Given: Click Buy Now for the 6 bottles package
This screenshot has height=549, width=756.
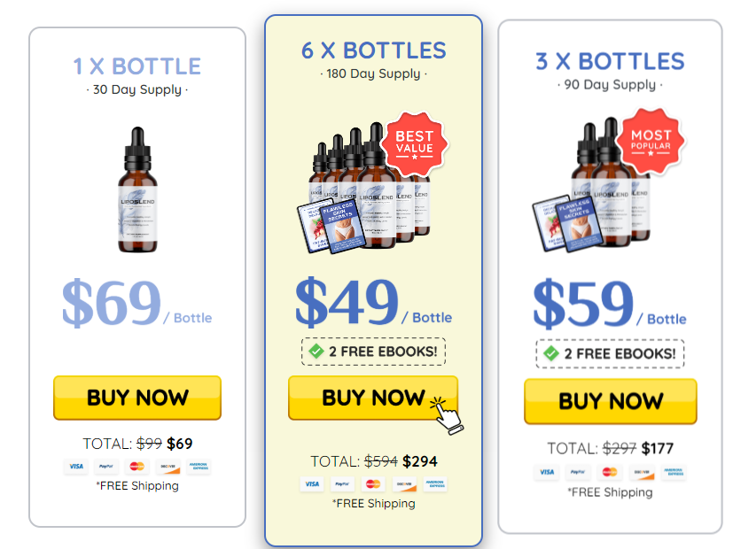Looking at the screenshot, I should [x=373, y=398].
